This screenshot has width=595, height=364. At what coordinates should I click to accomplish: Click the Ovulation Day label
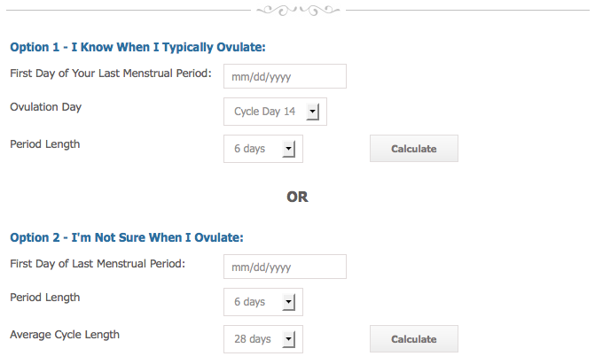(46, 107)
